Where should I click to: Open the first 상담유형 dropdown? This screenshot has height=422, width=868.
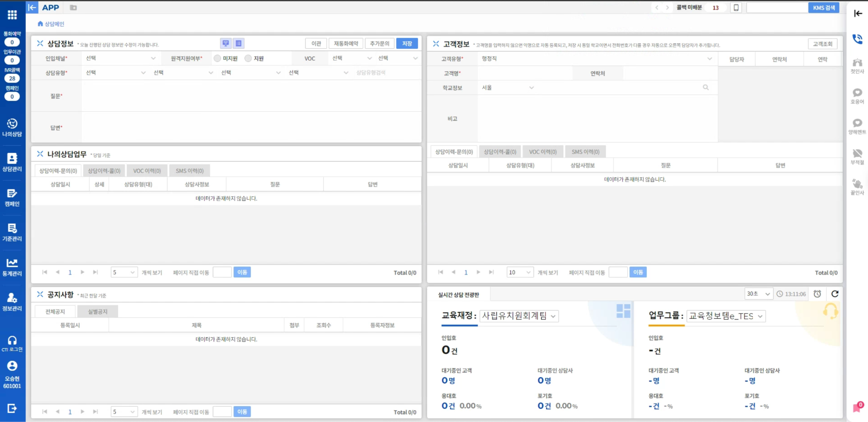[116, 72]
